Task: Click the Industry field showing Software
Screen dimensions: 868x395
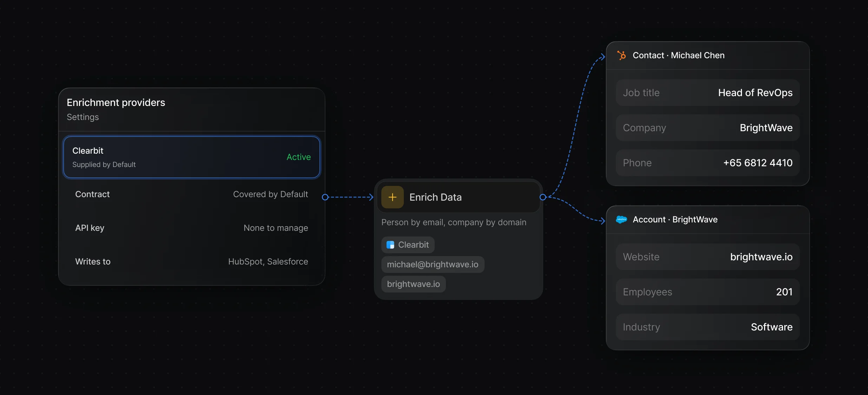Action: [x=708, y=327]
